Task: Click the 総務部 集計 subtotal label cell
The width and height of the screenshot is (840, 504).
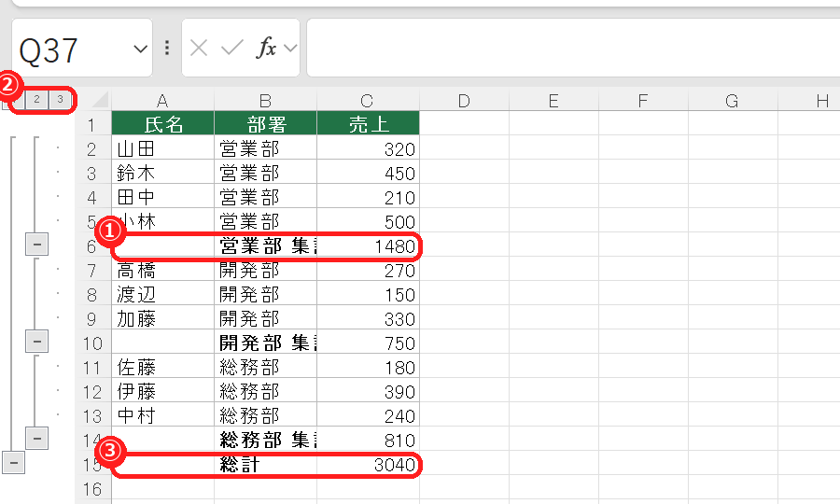Action: click(x=265, y=440)
